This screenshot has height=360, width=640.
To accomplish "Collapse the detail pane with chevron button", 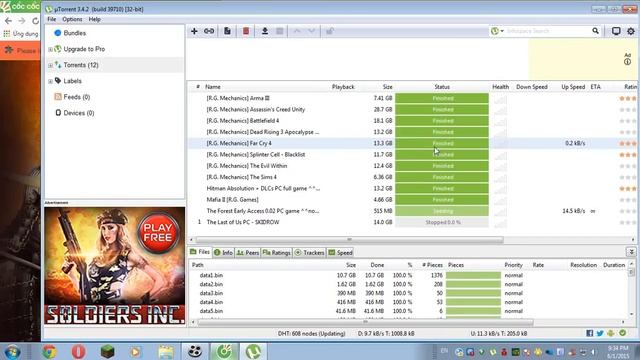I will [631, 252].
